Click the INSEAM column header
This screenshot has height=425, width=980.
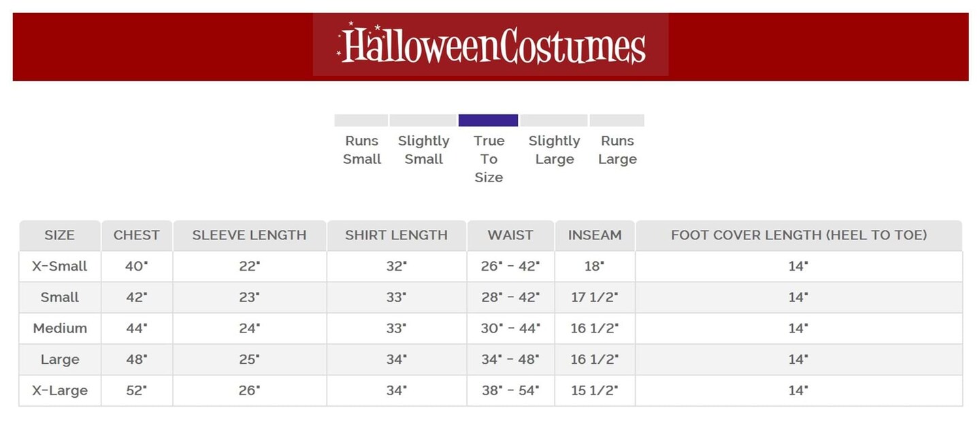pyautogui.click(x=595, y=235)
